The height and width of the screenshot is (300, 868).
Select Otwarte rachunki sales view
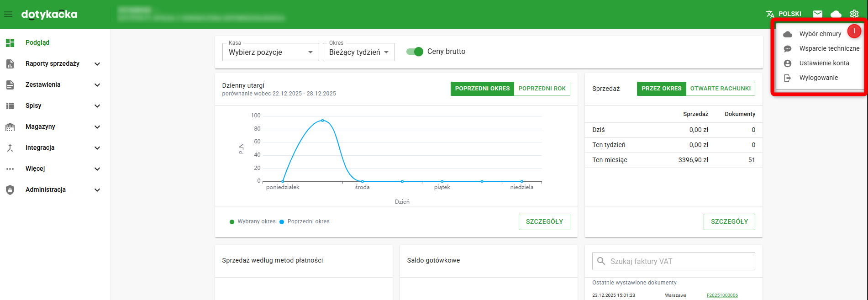(720, 89)
